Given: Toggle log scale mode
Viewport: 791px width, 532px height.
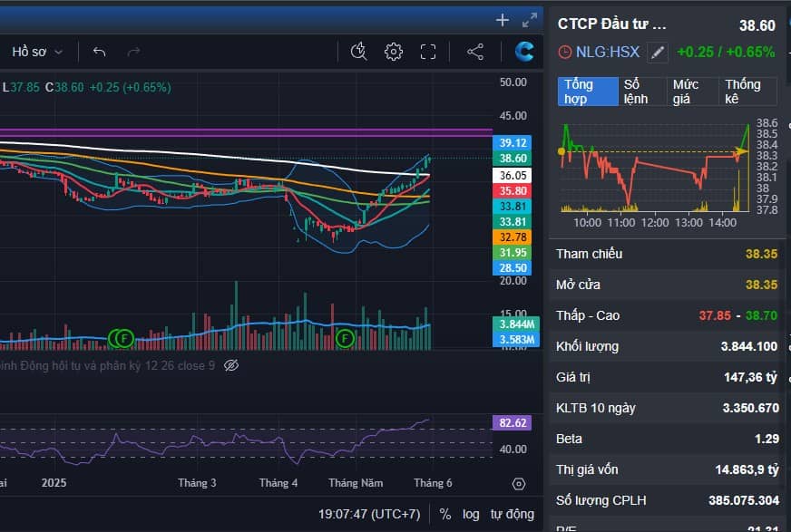Looking at the screenshot, I should [x=471, y=514].
